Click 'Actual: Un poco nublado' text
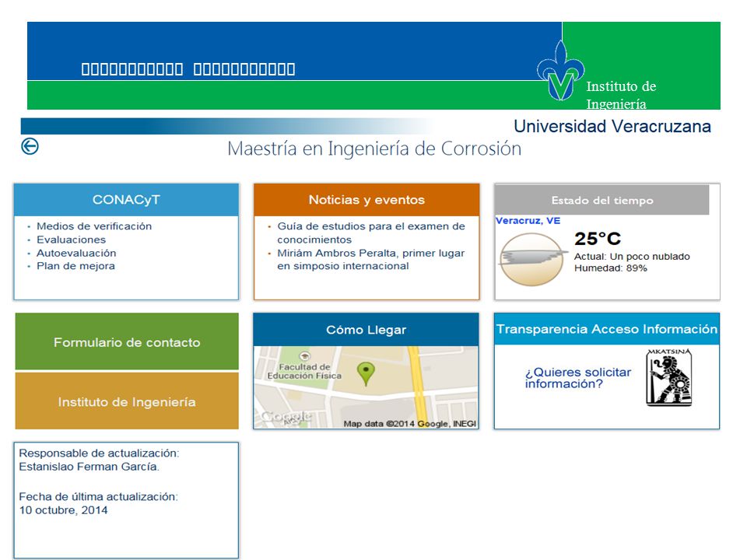 click(x=632, y=256)
